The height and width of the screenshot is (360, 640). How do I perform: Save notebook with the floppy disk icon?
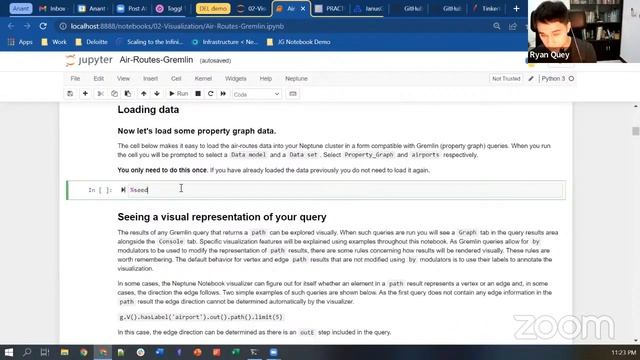click(x=70, y=94)
